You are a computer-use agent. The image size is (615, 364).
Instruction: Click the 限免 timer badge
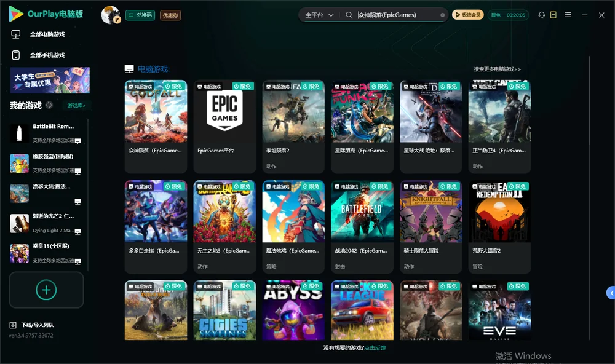[508, 15]
